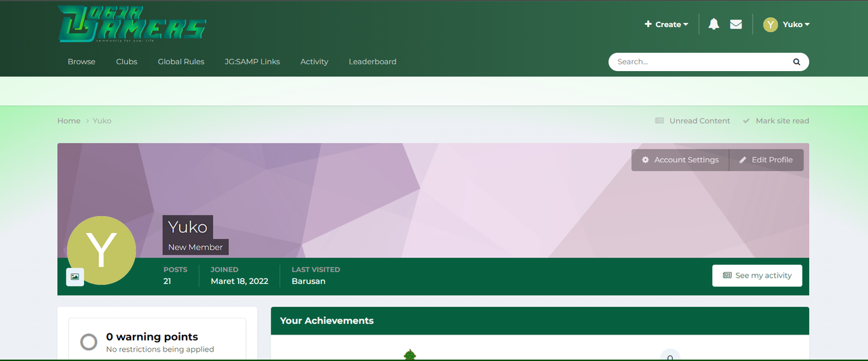Click the posts count 21
Image resolution: width=868 pixels, height=361 pixels.
tap(167, 281)
